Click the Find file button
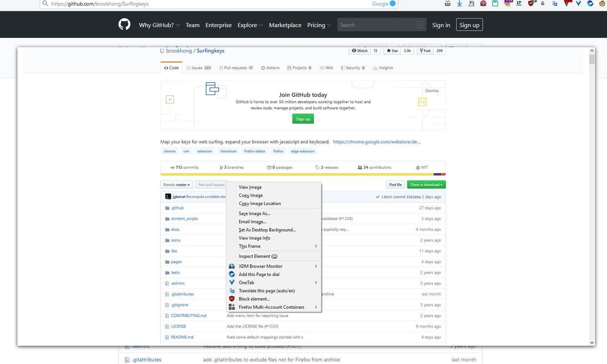 click(x=396, y=184)
